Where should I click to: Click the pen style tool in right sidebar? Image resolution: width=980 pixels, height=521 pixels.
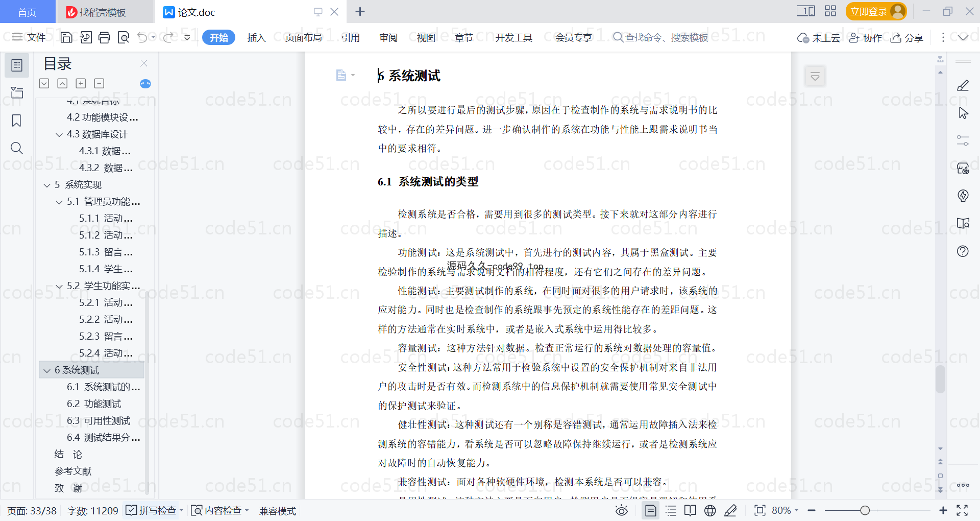click(963, 85)
